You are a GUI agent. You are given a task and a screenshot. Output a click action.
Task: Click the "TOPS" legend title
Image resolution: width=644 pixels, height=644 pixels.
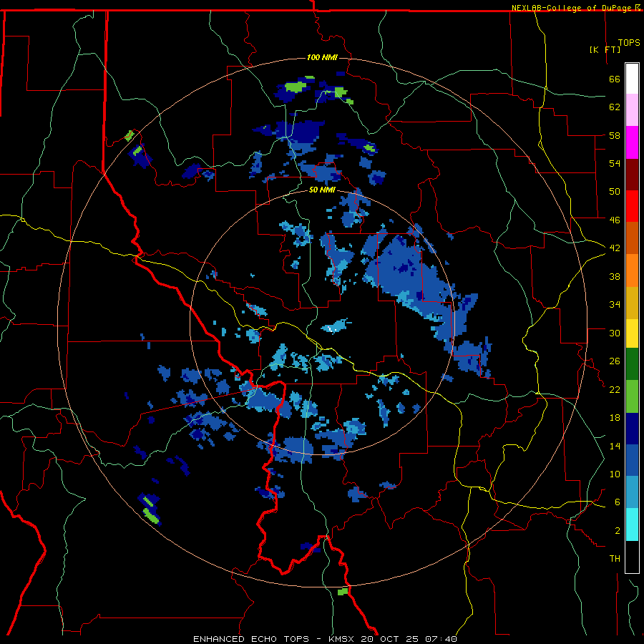(629, 42)
